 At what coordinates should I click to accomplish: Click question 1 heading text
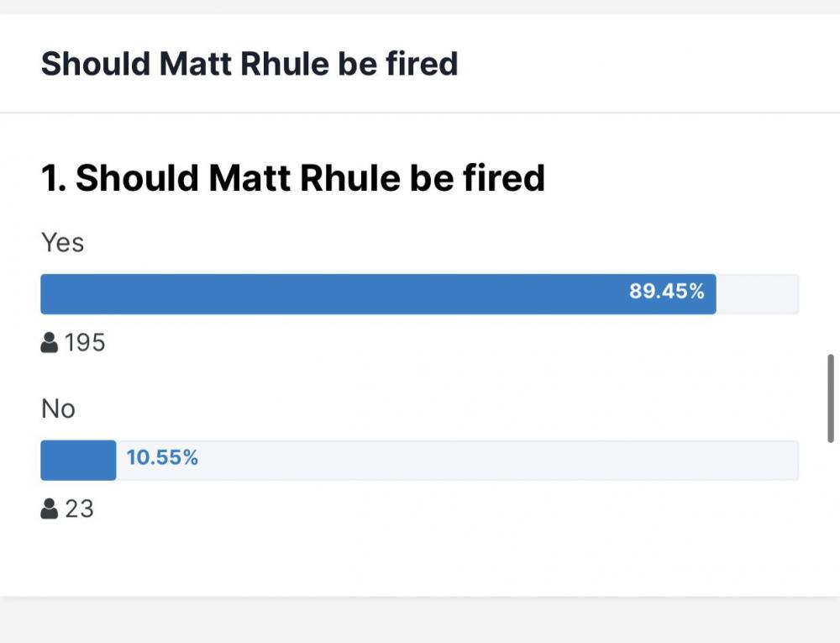point(293,178)
